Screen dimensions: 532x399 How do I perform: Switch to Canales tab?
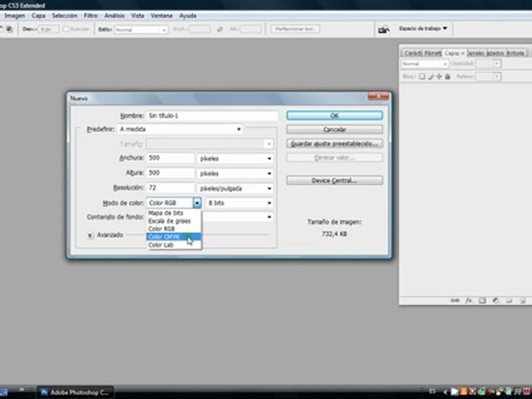(477, 53)
